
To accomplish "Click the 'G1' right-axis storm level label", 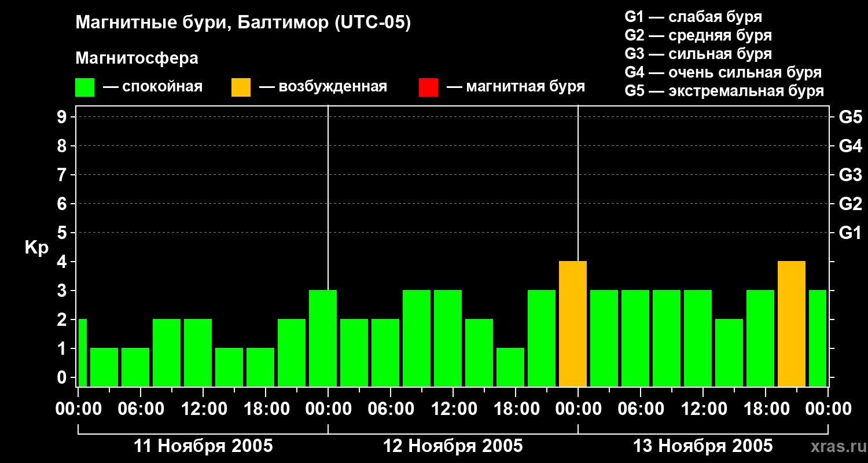I will (850, 233).
